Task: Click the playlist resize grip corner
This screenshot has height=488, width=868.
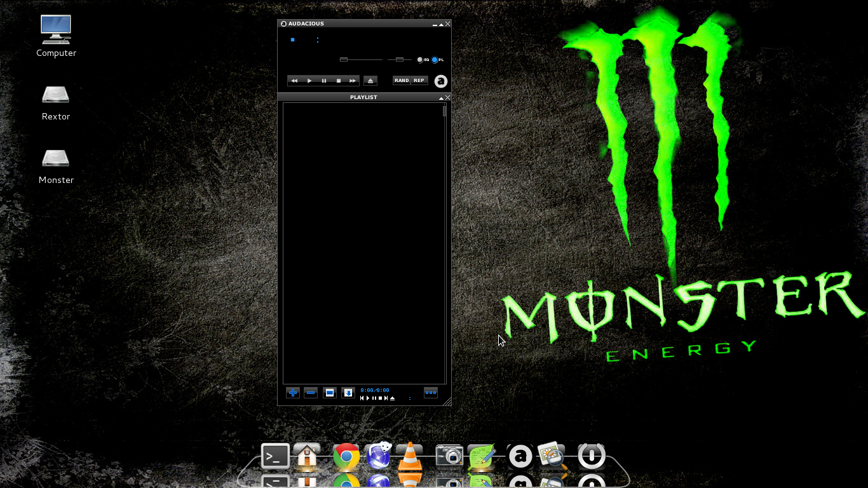Action: click(x=447, y=402)
